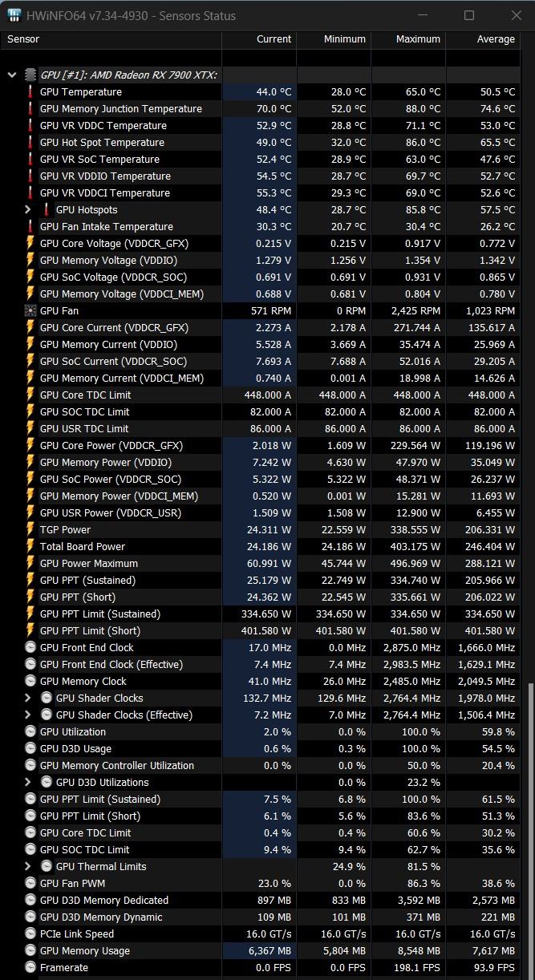535x980 pixels.
Task: Click the Maximum column header
Action: [408, 38]
